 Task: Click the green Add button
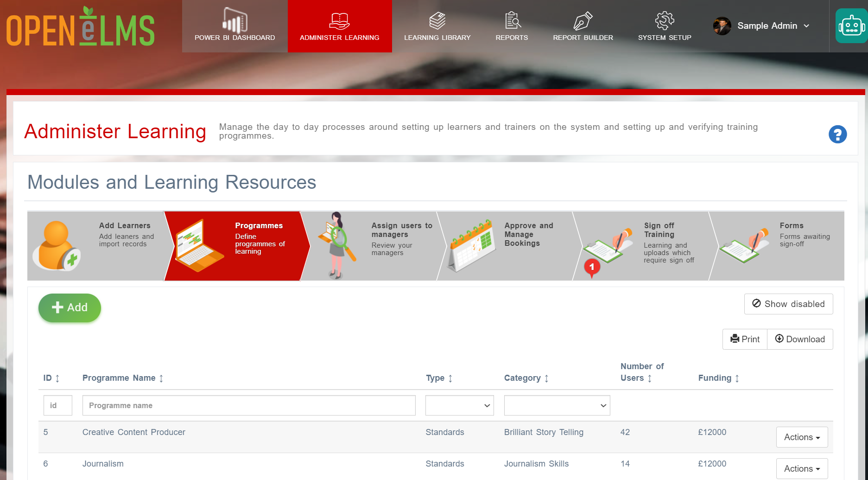click(70, 307)
